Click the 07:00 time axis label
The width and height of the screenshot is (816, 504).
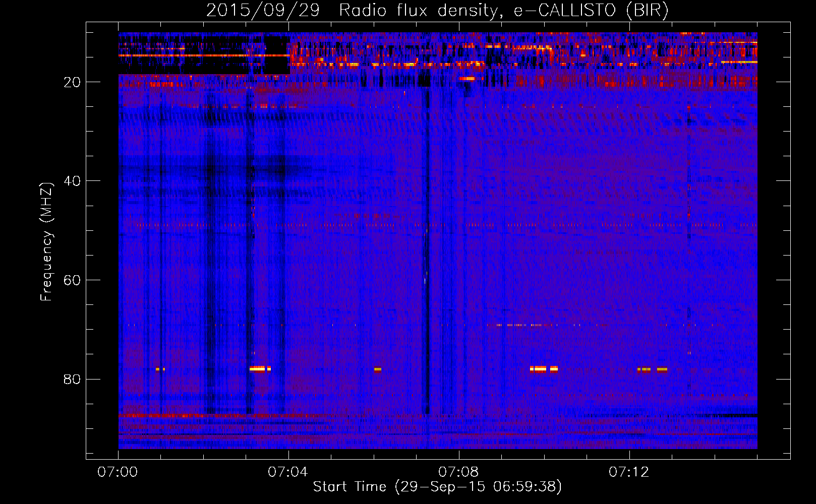[x=118, y=472]
